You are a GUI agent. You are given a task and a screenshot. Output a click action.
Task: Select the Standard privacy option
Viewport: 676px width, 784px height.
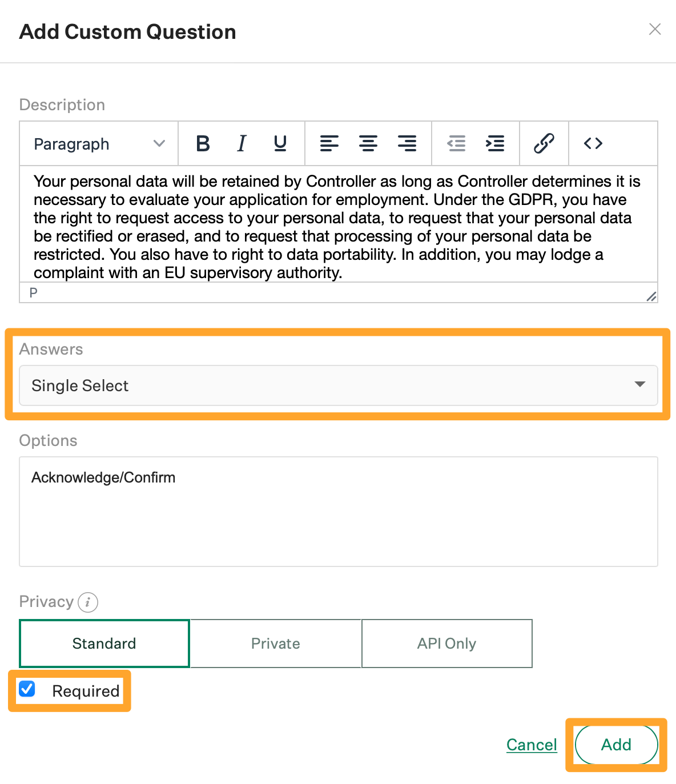coord(104,644)
